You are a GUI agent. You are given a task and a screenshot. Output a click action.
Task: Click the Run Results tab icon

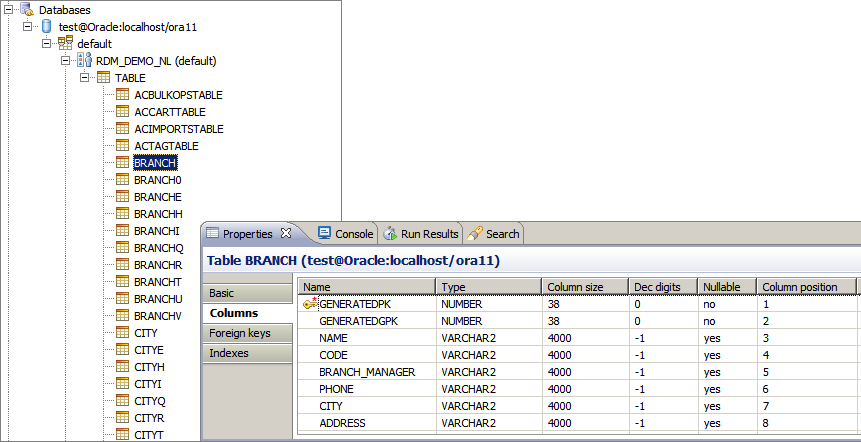(x=390, y=233)
